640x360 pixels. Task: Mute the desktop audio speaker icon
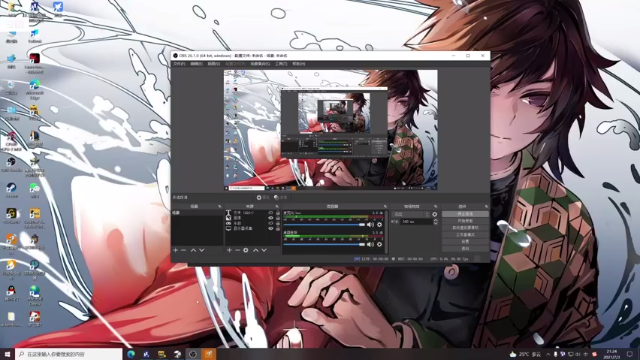click(370, 244)
